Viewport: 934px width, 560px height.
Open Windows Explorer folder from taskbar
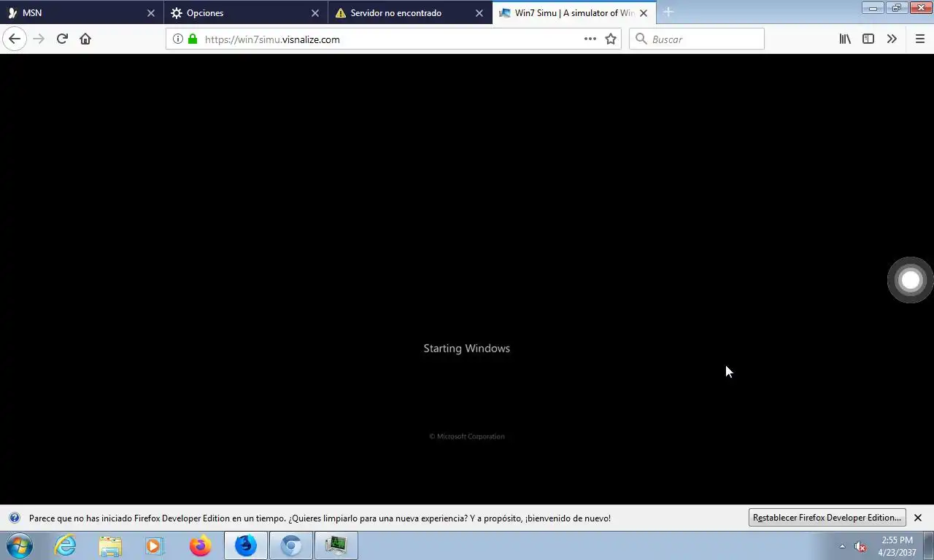tap(110, 545)
